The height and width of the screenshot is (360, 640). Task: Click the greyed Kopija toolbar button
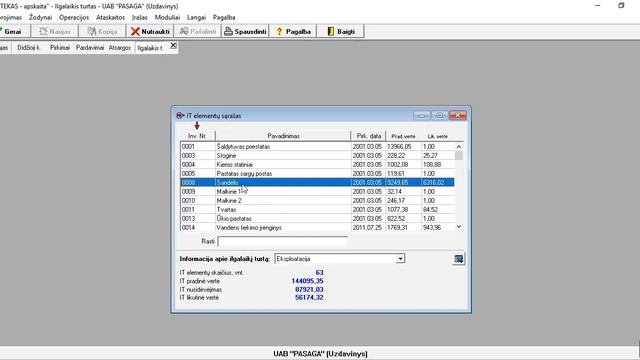point(102,31)
